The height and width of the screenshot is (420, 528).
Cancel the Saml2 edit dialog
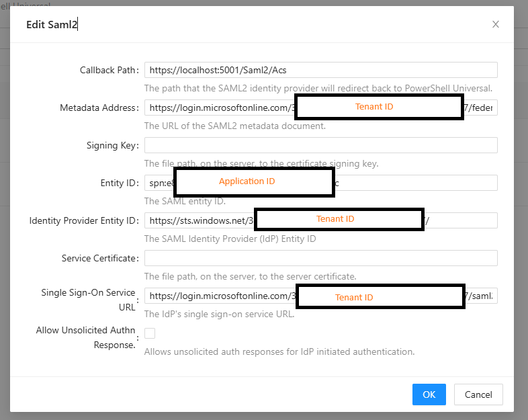click(478, 394)
